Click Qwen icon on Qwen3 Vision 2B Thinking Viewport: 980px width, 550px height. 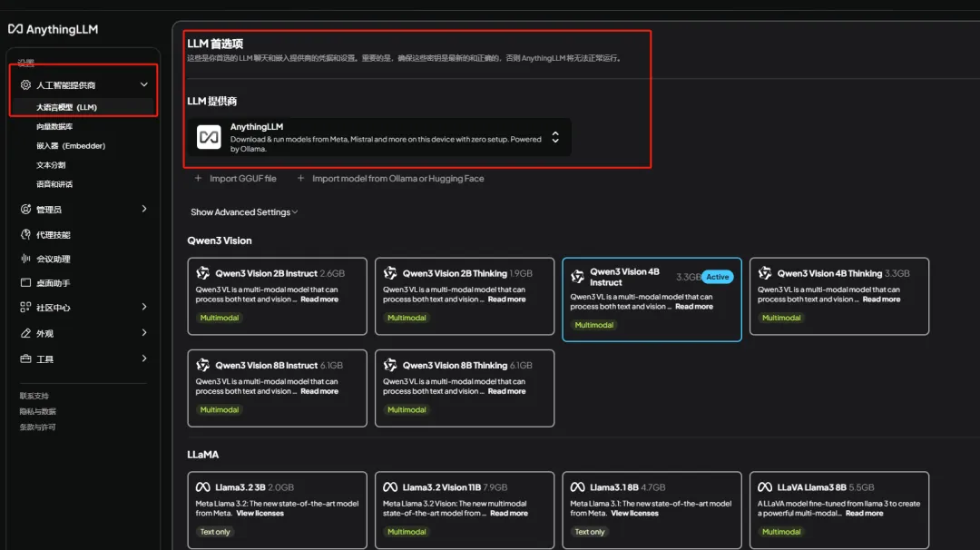pos(390,273)
